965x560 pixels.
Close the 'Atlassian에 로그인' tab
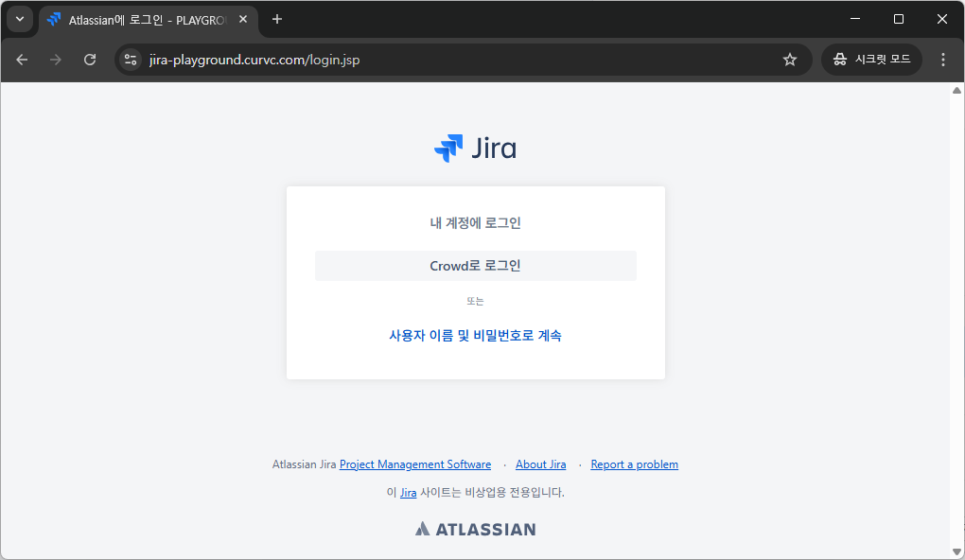(243, 19)
